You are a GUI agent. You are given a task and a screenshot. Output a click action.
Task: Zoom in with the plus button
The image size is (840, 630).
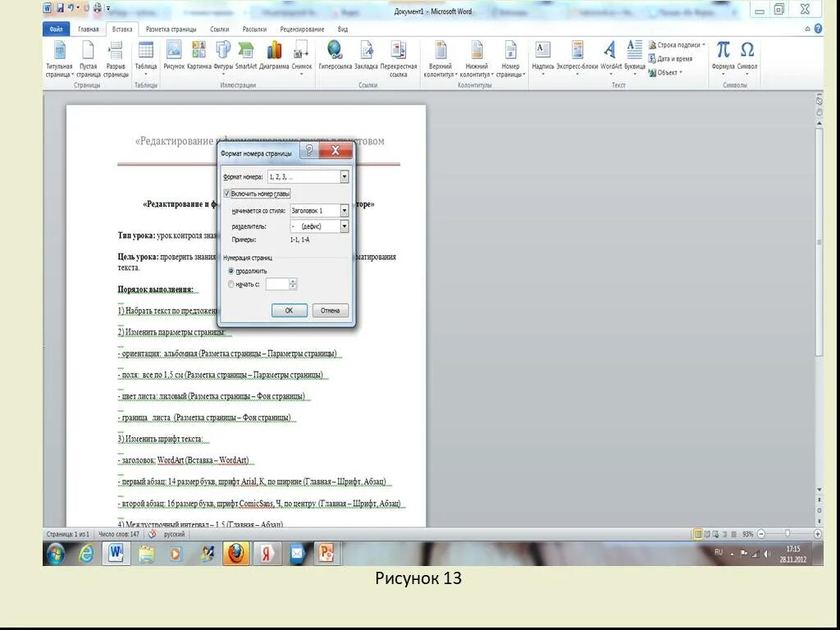[818, 534]
